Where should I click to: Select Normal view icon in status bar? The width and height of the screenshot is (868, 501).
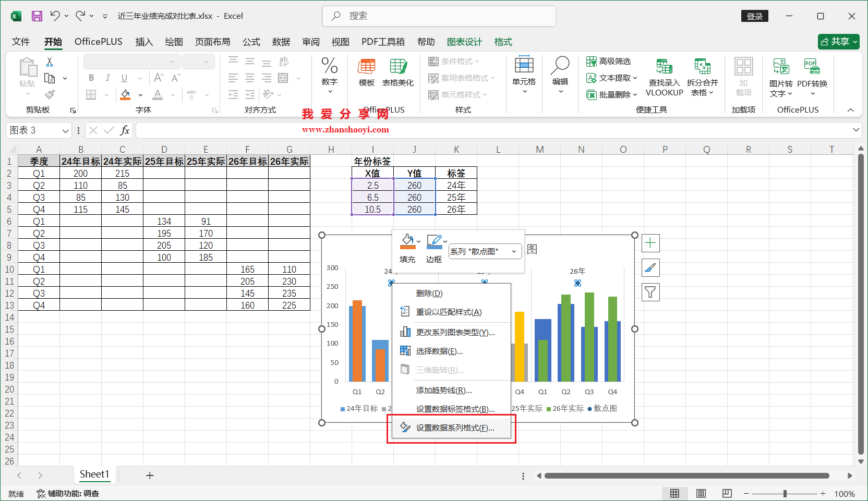point(674,493)
